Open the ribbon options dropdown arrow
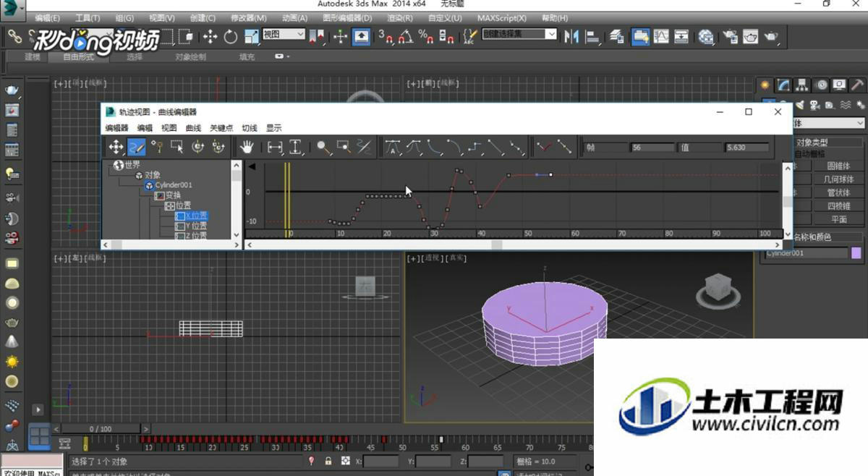Viewport: 868px width, 476px height. pos(284,56)
